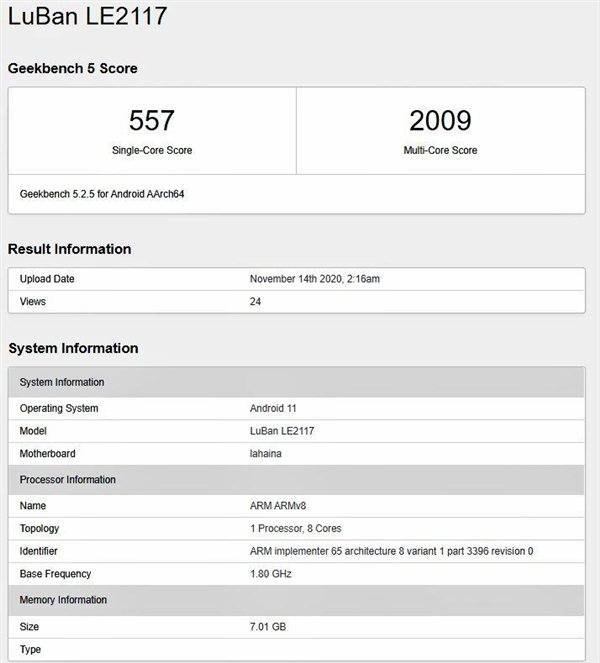Click the Geekbench 5 Score heading
The height and width of the screenshot is (663, 600).
(73, 69)
